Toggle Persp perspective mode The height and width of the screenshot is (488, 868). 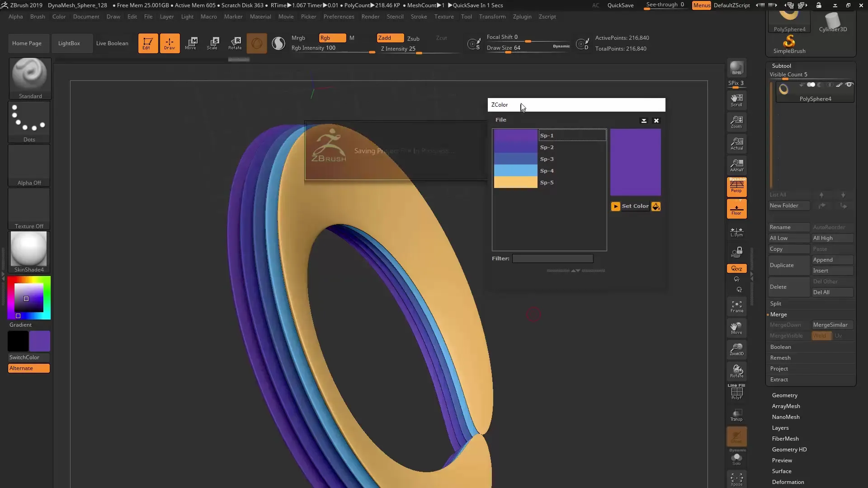[x=736, y=187]
